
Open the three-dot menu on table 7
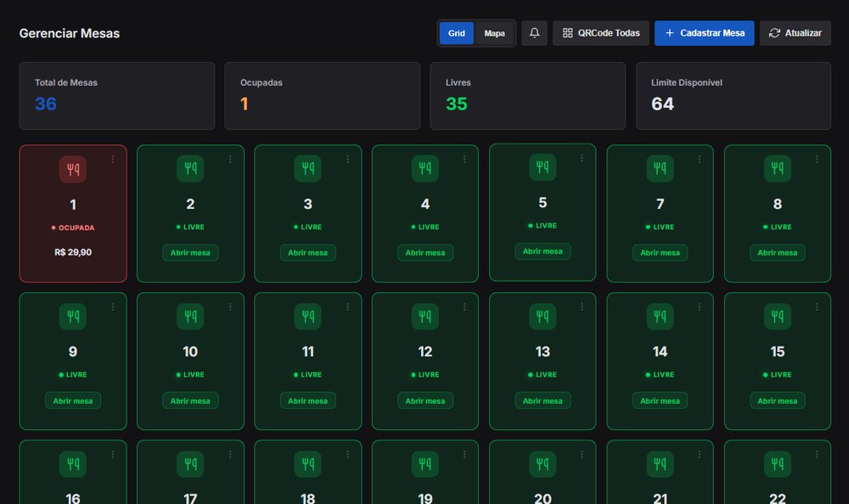[x=700, y=160]
